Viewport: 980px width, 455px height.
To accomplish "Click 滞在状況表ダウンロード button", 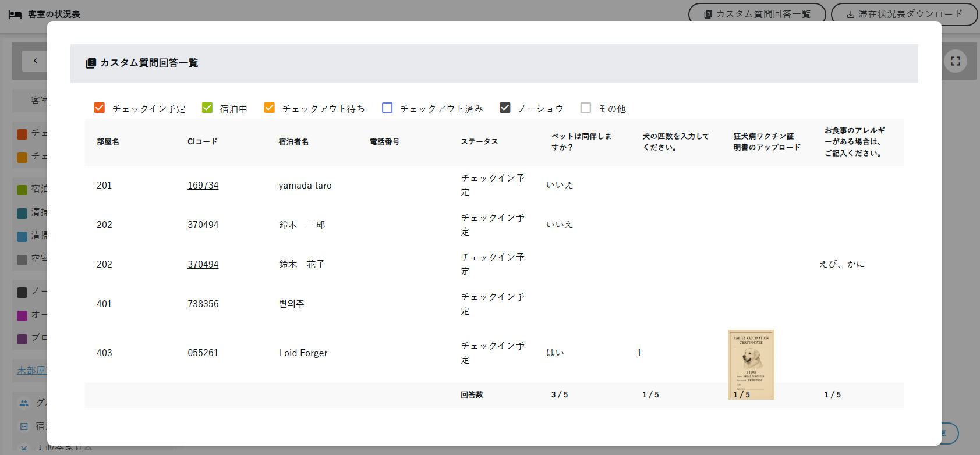I will (904, 14).
